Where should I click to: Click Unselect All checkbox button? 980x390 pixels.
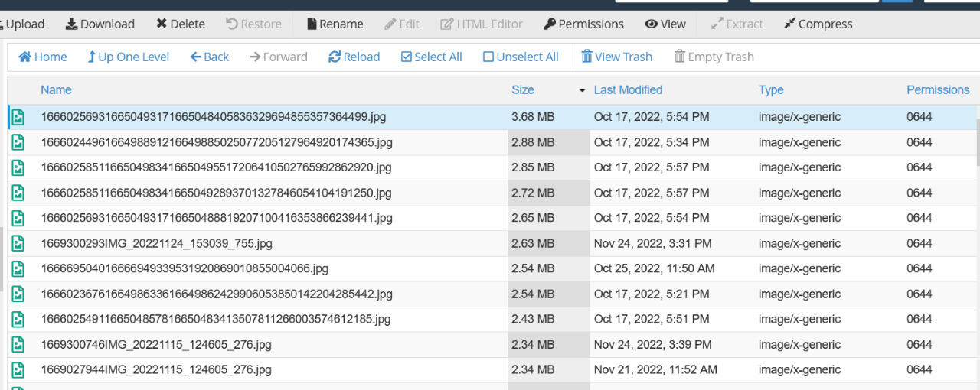521,57
